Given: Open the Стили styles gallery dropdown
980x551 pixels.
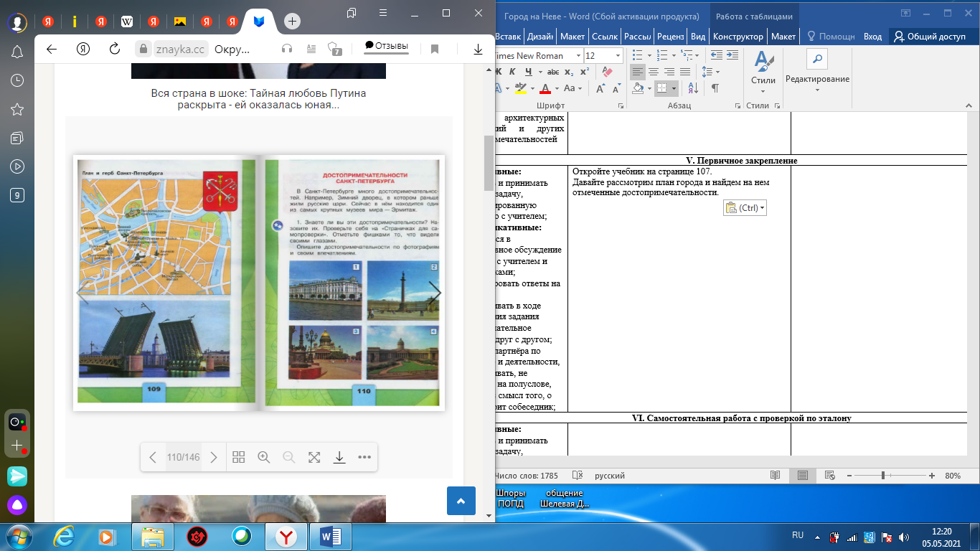Looking at the screenshot, I should point(763,72).
